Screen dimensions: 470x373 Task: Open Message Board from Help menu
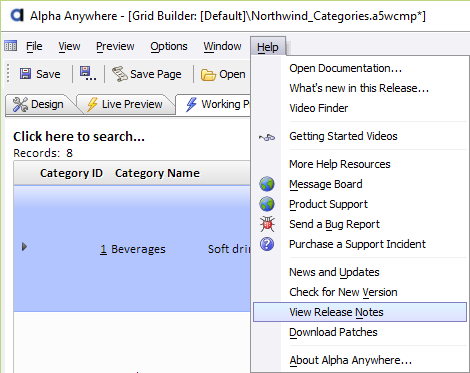pos(326,184)
